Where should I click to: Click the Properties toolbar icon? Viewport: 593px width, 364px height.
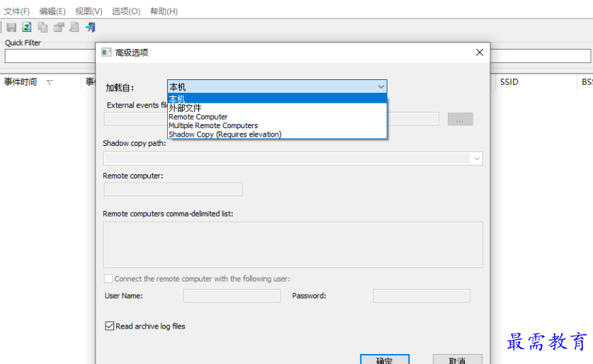(59, 27)
